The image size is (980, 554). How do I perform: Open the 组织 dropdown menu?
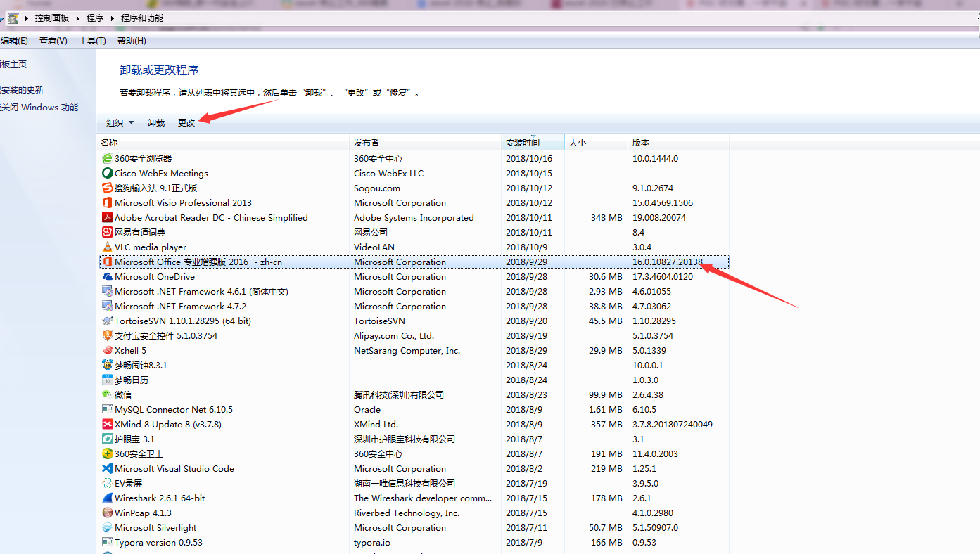coord(120,122)
